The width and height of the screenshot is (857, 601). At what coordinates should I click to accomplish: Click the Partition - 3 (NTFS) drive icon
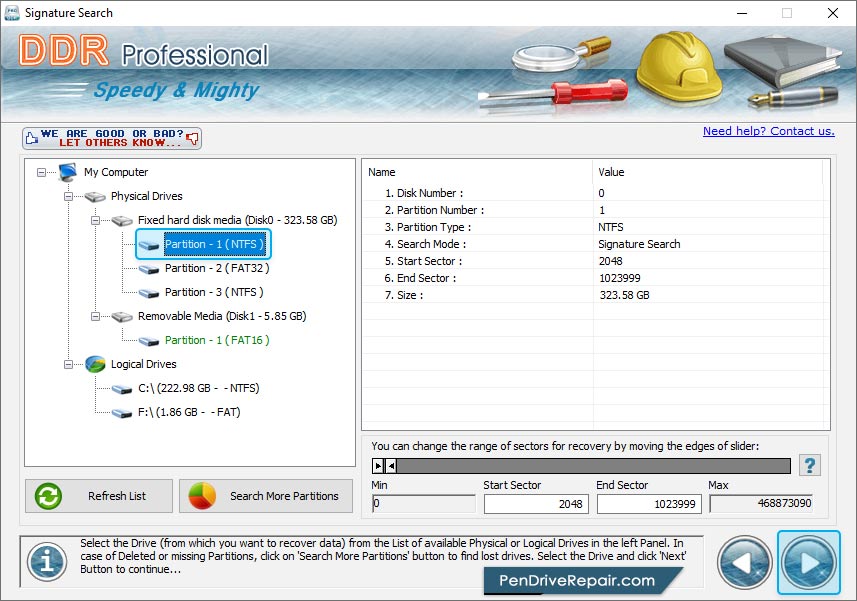pyautogui.click(x=149, y=293)
